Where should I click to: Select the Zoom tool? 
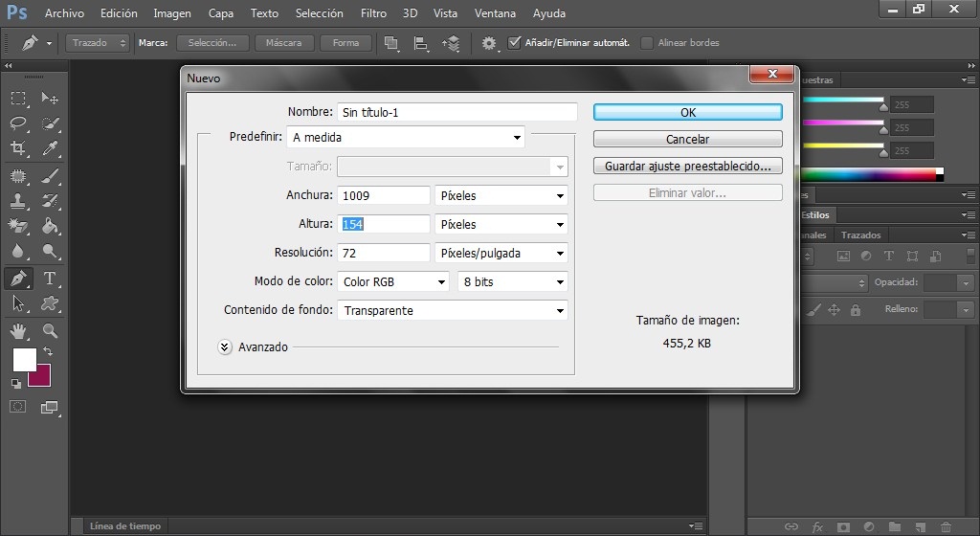(x=50, y=330)
